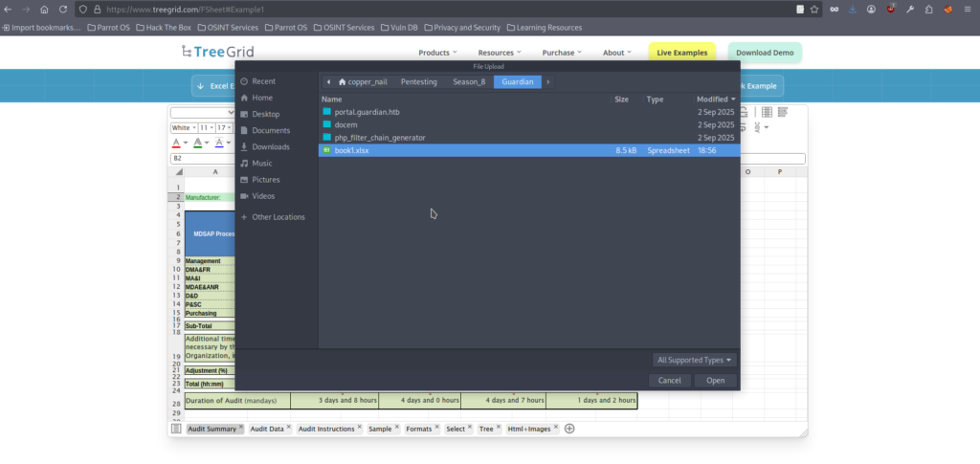Viewport: 980px width, 464px height.
Task: Expand the All Supported Types filter dropdown
Action: [x=695, y=360]
